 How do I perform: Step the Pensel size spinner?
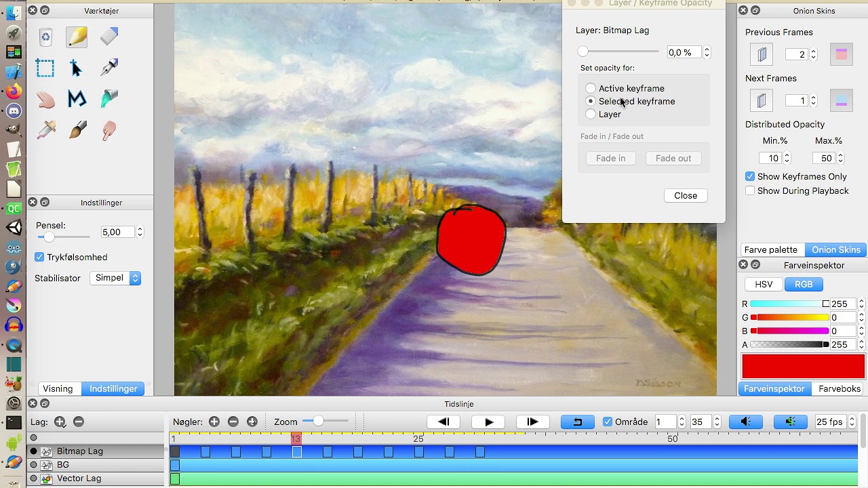click(x=140, y=232)
